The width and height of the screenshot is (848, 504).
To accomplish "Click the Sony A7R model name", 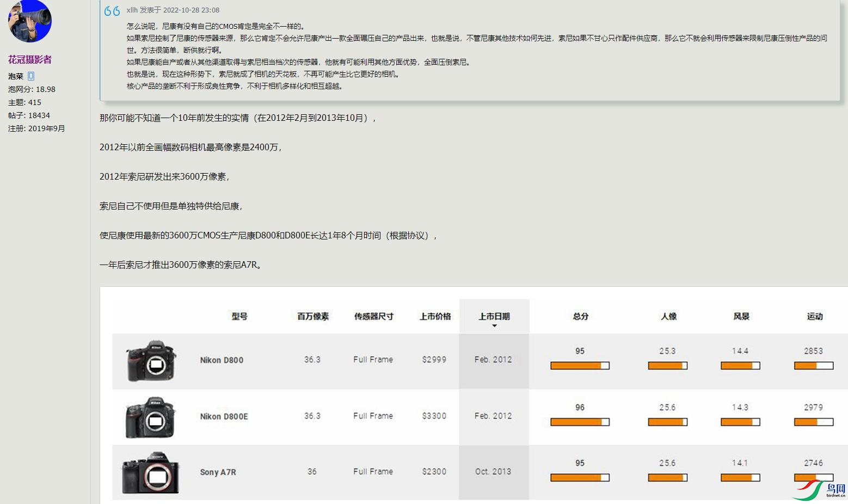I will (x=218, y=472).
